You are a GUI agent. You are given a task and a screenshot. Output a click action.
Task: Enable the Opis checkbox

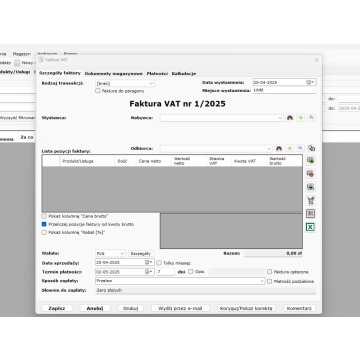(191, 272)
